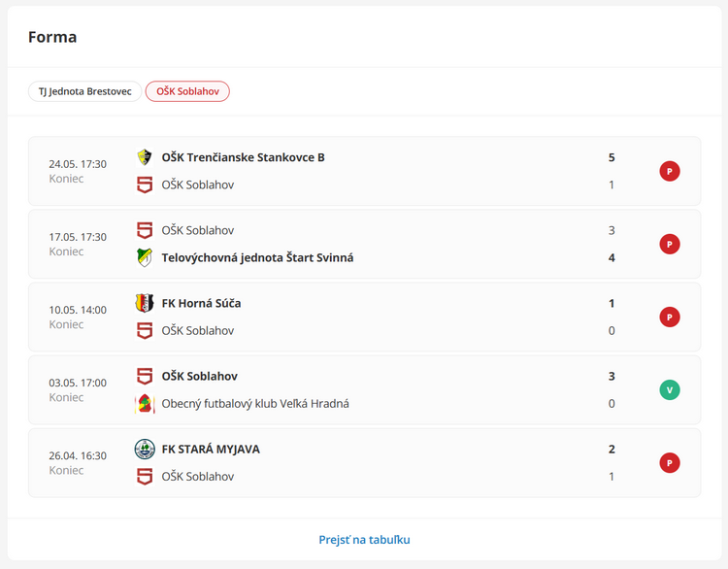Click FK Stará Myjava round crest
The width and height of the screenshot is (728, 569).
(x=145, y=450)
